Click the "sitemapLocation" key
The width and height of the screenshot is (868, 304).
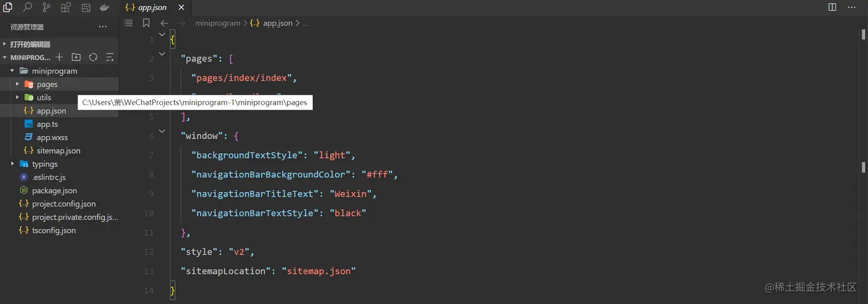pyautogui.click(x=226, y=271)
